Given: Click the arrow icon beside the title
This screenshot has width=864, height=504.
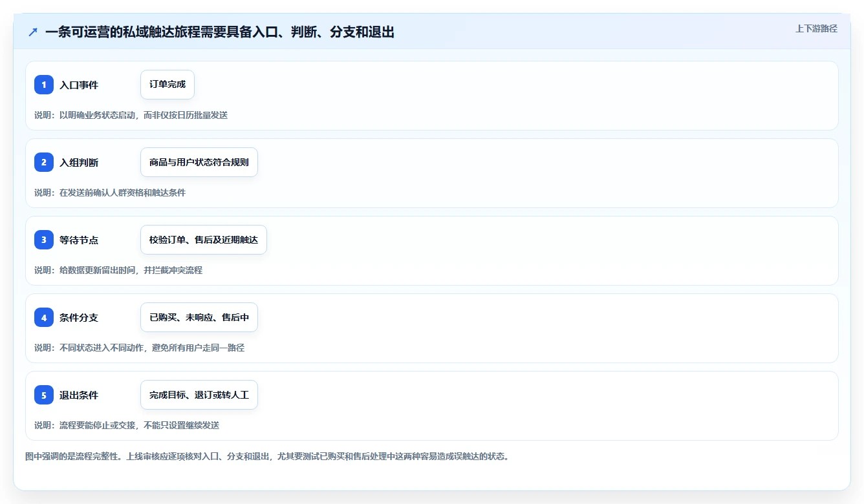Looking at the screenshot, I should [x=33, y=32].
